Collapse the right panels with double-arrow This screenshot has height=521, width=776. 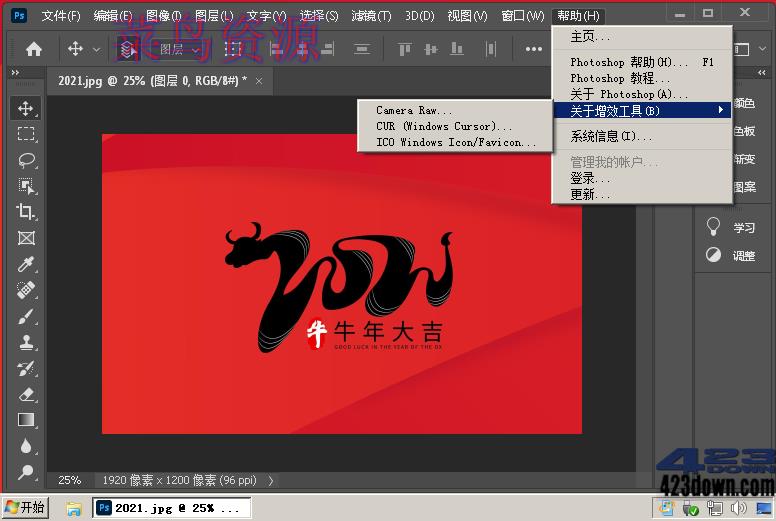click(x=762, y=73)
